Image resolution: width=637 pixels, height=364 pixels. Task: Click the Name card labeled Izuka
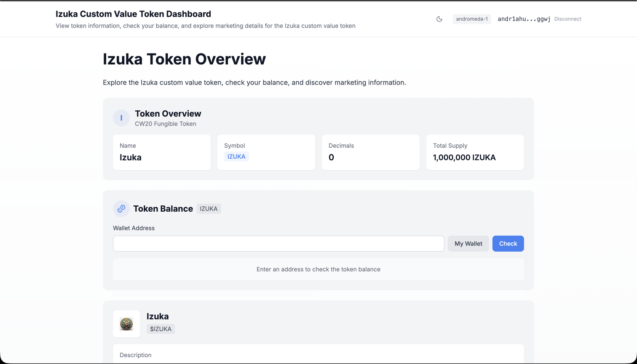[161, 152]
